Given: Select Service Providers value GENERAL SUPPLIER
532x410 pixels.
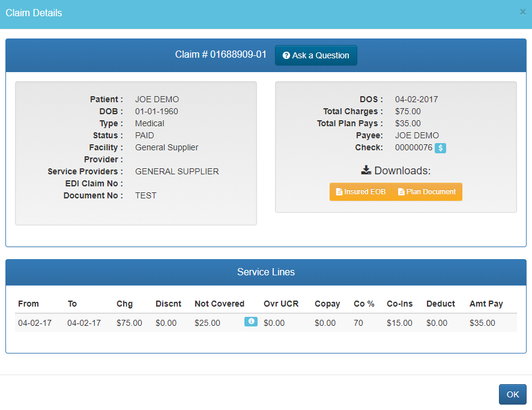Looking at the screenshot, I should pyautogui.click(x=177, y=171).
